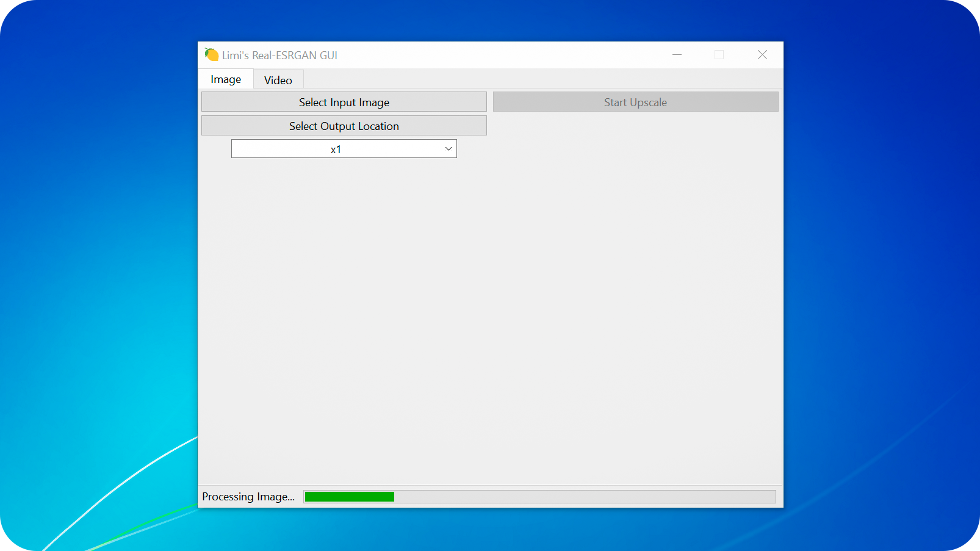Image resolution: width=980 pixels, height=551 pixels.
Task: Expand the upscale multiplier selector
Action: coord(344,148)
